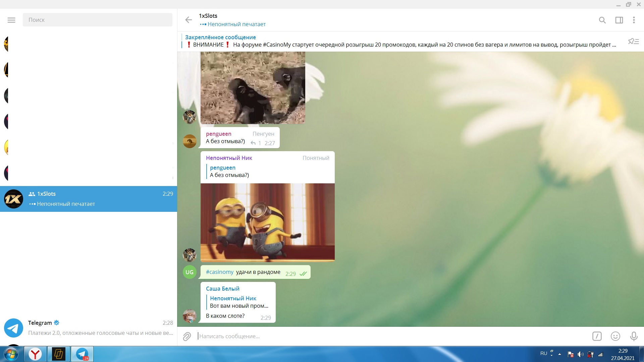Attach a file with the paperclip icon

coord(187,336)
